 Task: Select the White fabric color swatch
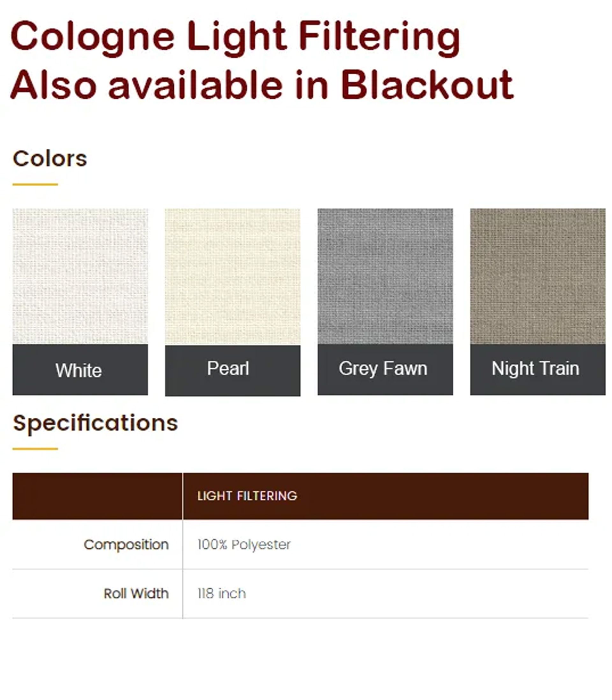[80, 276]
